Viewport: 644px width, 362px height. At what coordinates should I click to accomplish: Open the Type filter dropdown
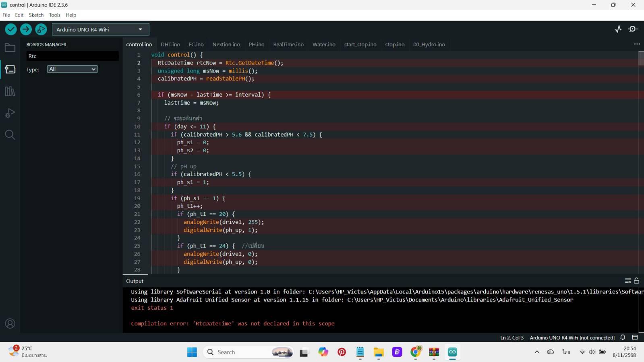[x=72, y=69]
